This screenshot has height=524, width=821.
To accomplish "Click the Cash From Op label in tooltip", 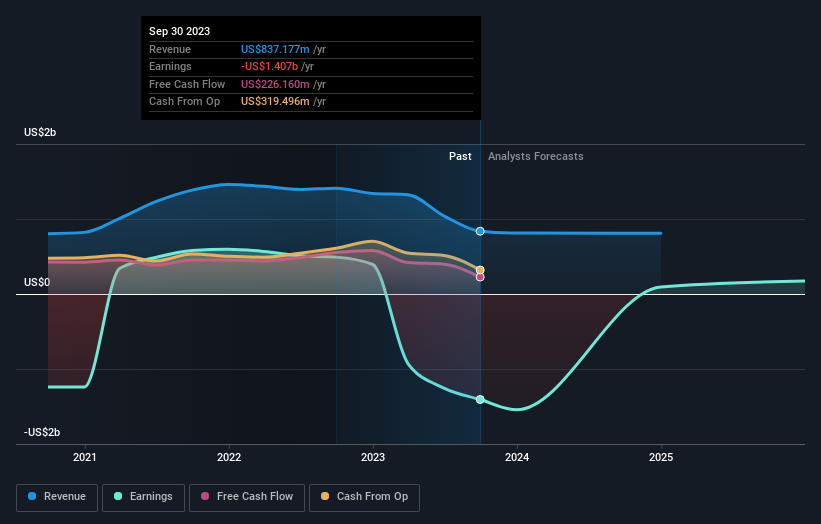I will tap(184, 102).
